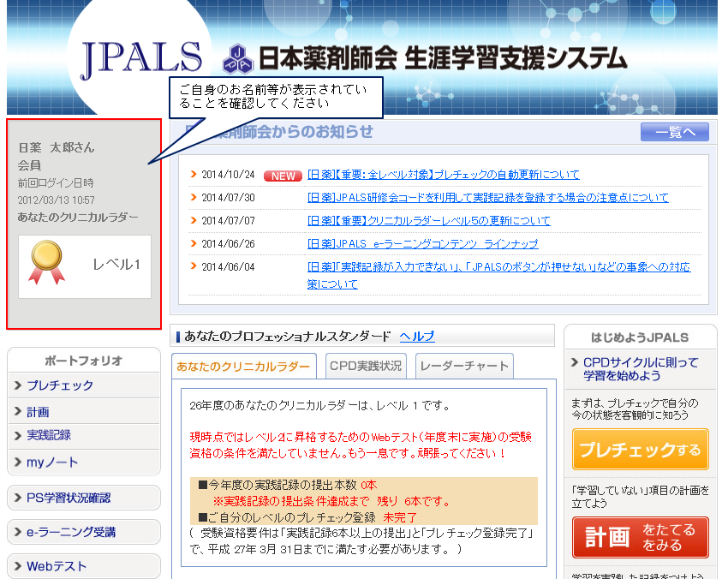Click the date 2014/06/26 in notices
728x579 pixels.
click(x=228, y=244)
